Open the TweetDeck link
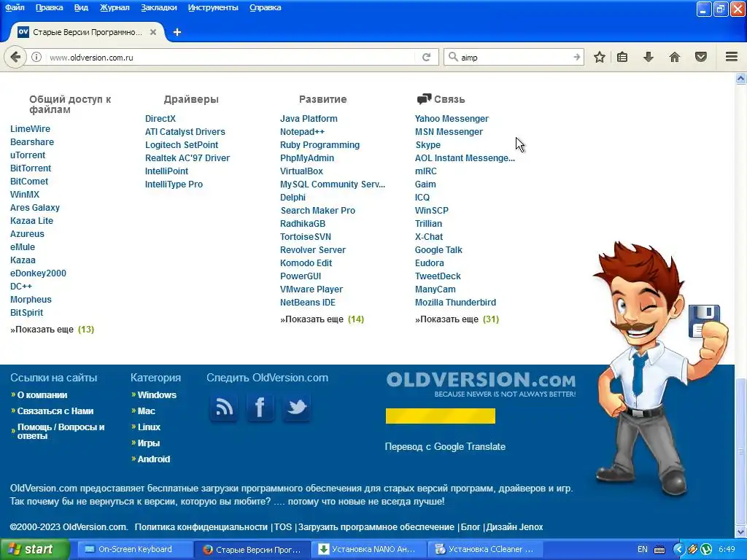 [438, 276]
